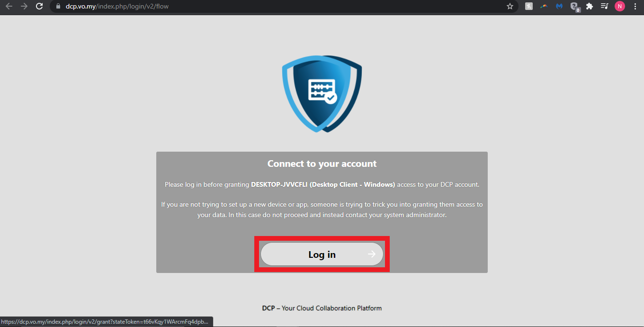Viewport: 644px width, 327px height.
Task: Click the DCP footer text
Action: pos(322,308)
